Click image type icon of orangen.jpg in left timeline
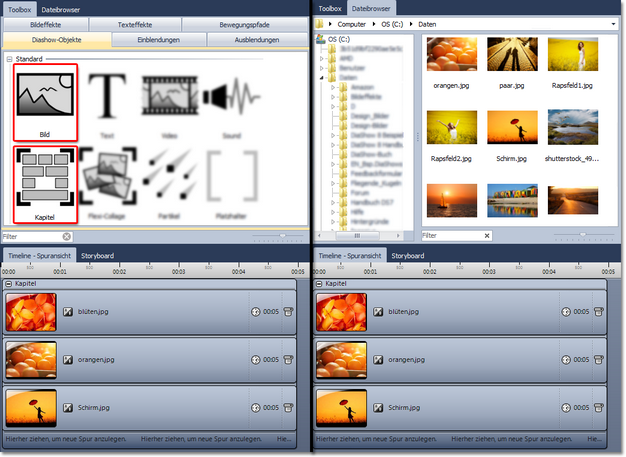The width and height of the screenshot is (626, 457). tap(68, 360)
